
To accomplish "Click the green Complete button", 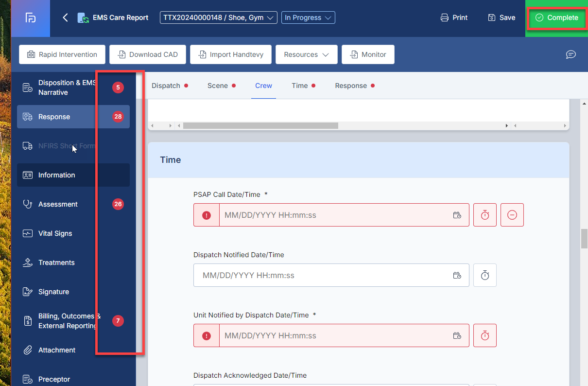I will coord(557,18).
